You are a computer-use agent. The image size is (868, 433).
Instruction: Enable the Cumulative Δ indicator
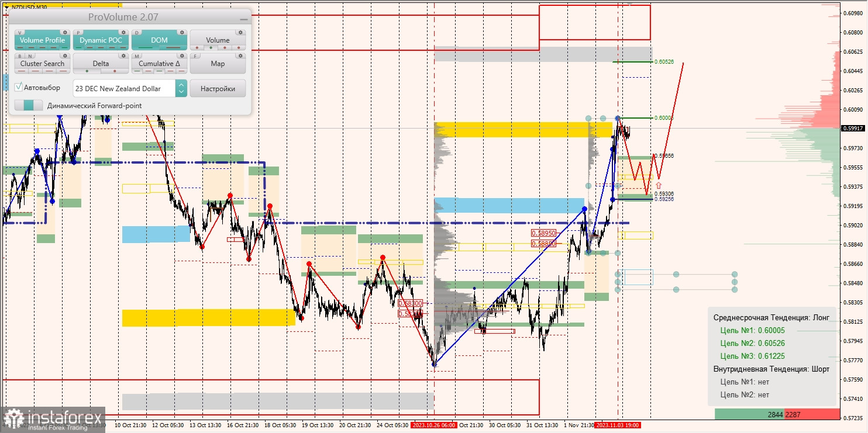coord(159,64)
